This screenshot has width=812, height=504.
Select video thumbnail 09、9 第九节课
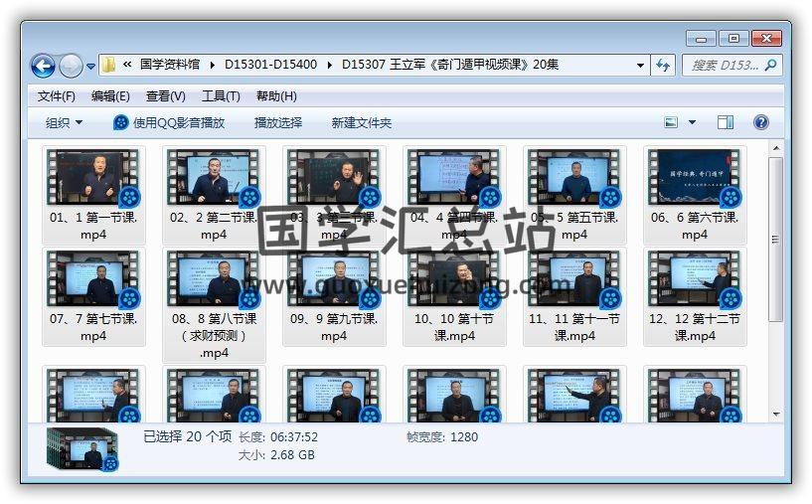(334, 279)
